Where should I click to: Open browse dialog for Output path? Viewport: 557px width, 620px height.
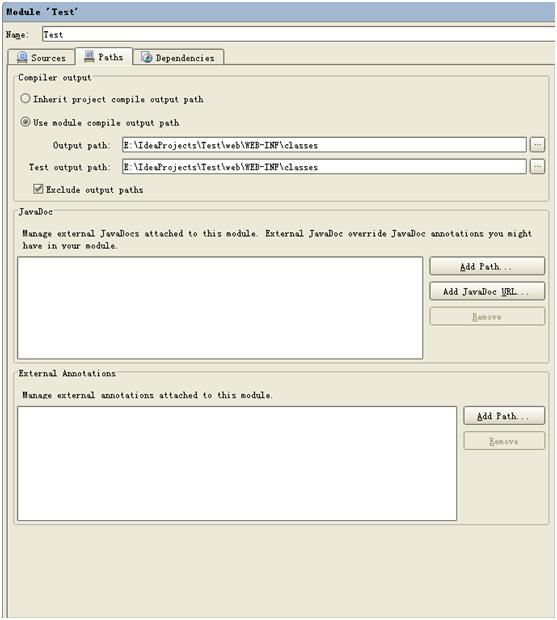(x=537, y=145)
